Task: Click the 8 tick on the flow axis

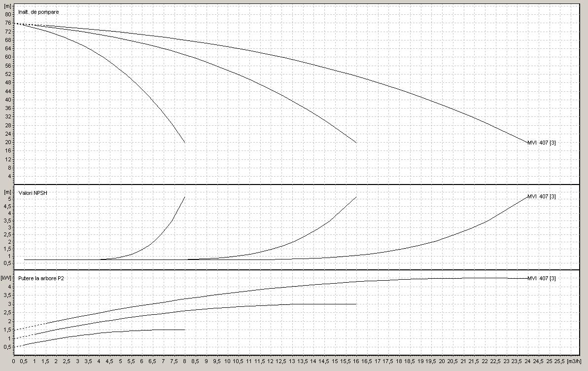Action: click(x=185, y=361)
